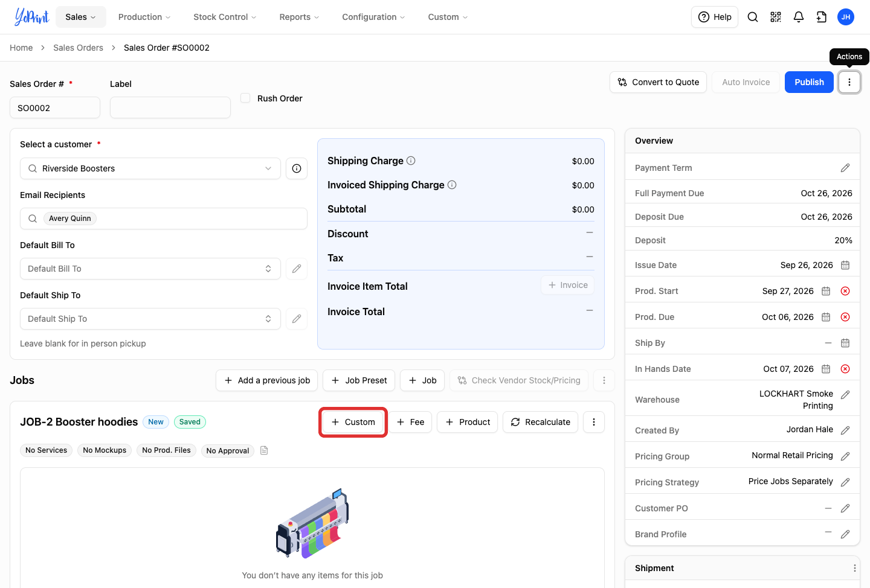Click the Label input field
Screen dimensions: 870x588
[x=170, y=107]
